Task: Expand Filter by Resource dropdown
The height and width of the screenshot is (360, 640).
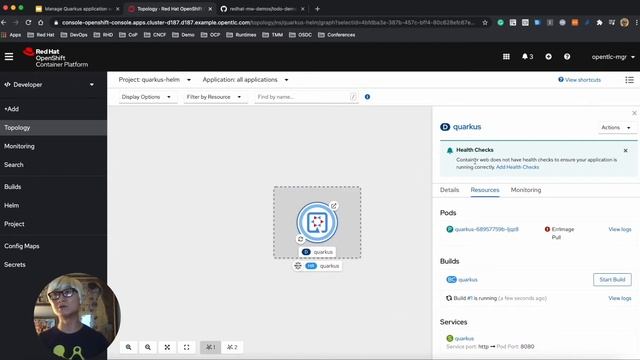Action: coord(215,97)
